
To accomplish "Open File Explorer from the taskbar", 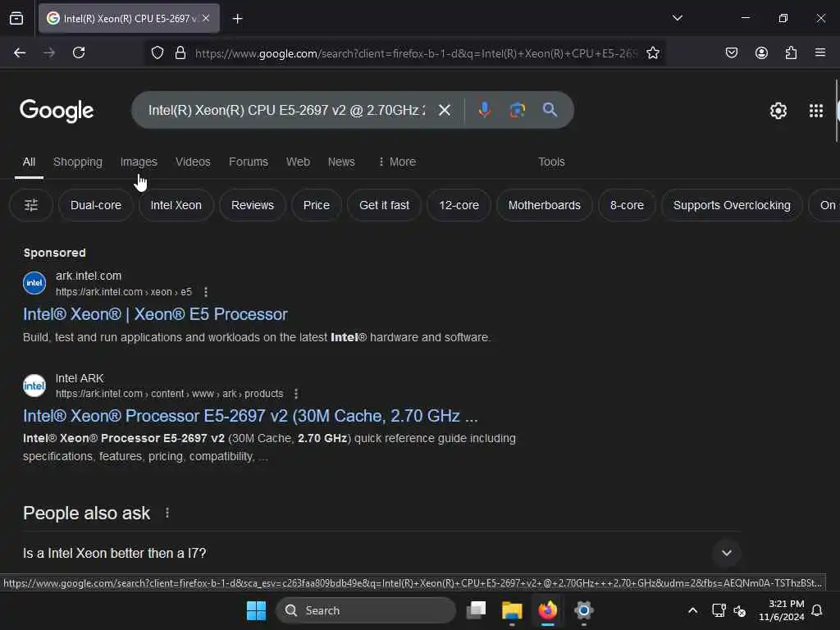I will [x=512, y=610].
